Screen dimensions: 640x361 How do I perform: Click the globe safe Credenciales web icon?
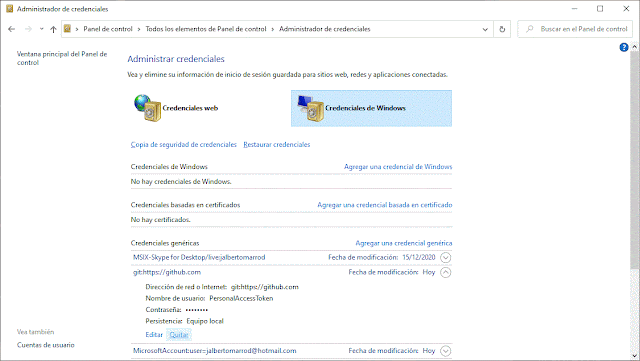148,108
